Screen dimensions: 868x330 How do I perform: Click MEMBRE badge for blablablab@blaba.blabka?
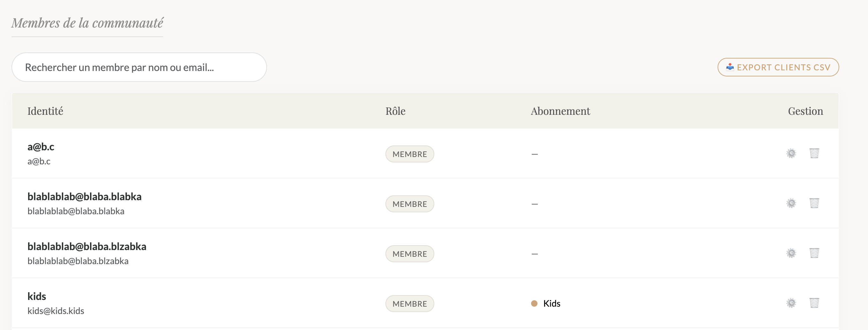[409, 204]
